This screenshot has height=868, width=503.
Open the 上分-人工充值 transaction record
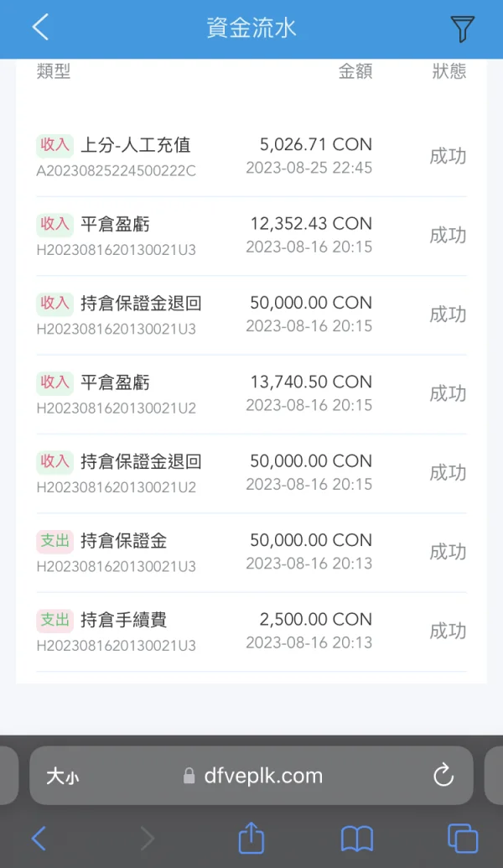coord(136,145)
